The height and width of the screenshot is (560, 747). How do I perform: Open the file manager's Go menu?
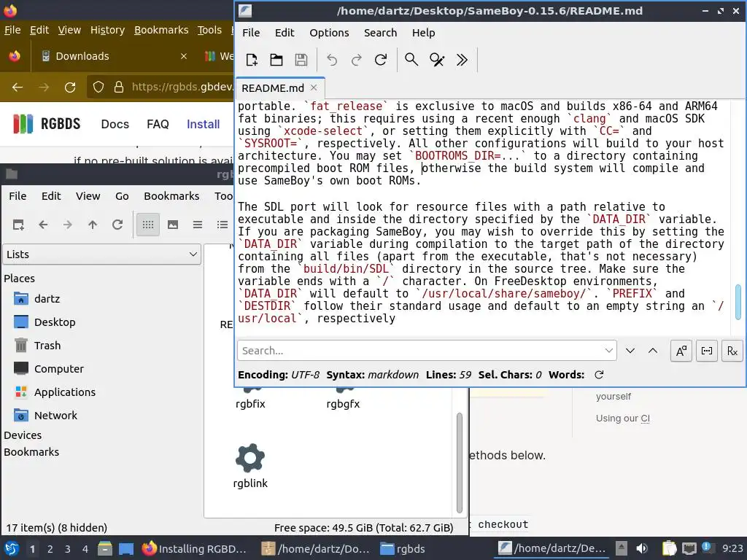(x=122, y=195)
